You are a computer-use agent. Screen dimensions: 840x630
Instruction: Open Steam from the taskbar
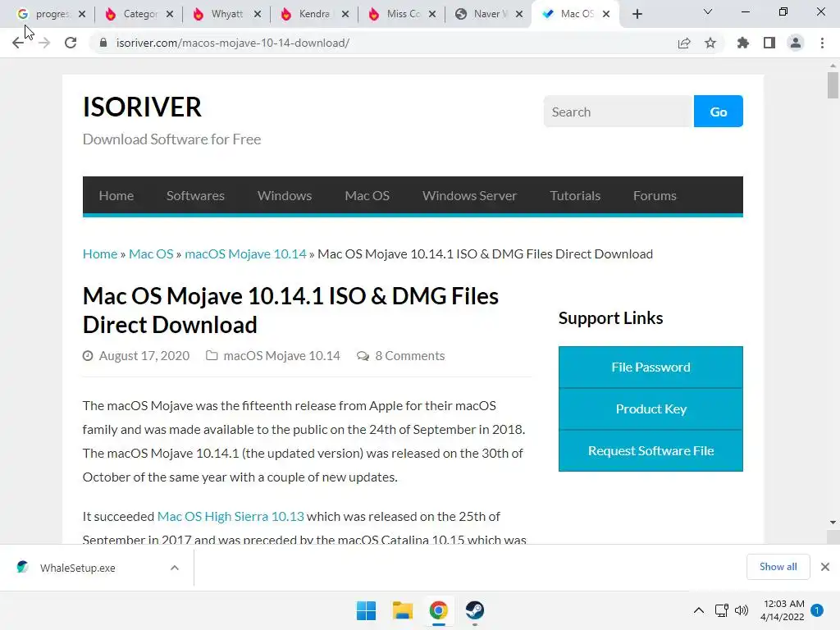[x=475, y=610]
